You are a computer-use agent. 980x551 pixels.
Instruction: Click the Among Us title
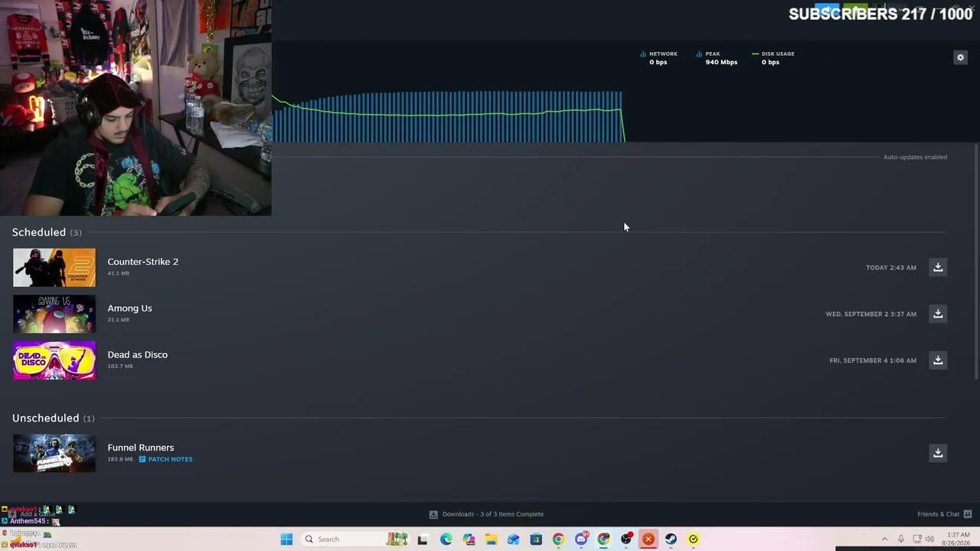click(129, 308)
